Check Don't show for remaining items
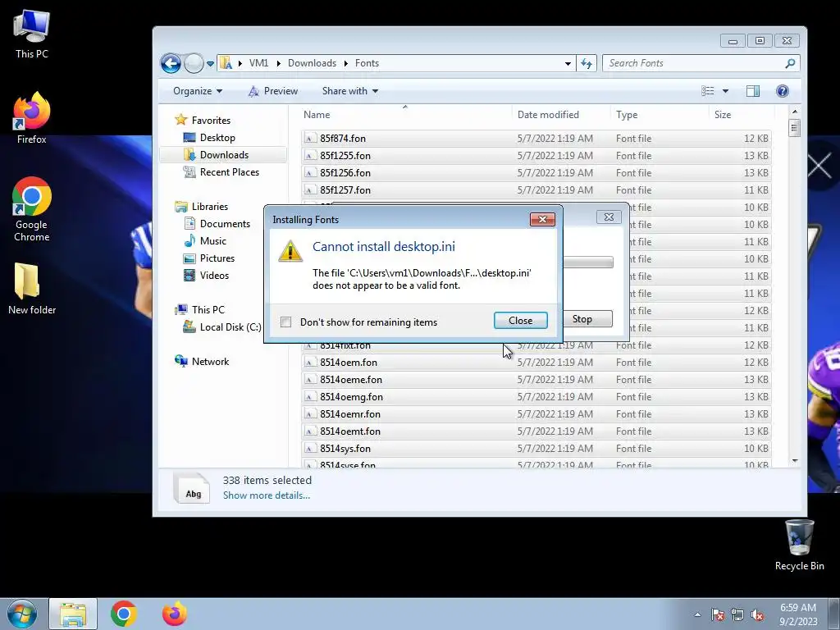This screenshot has height=630, width=840. coord(286,322)
